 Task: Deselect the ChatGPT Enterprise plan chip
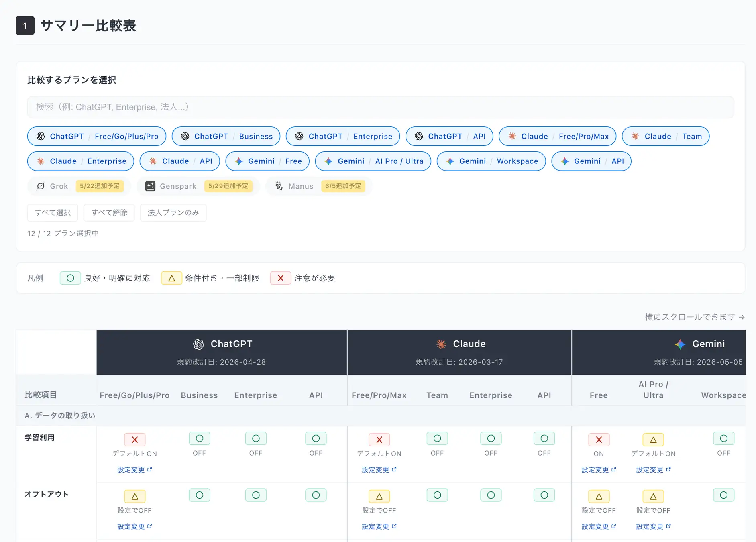[343, 136]
